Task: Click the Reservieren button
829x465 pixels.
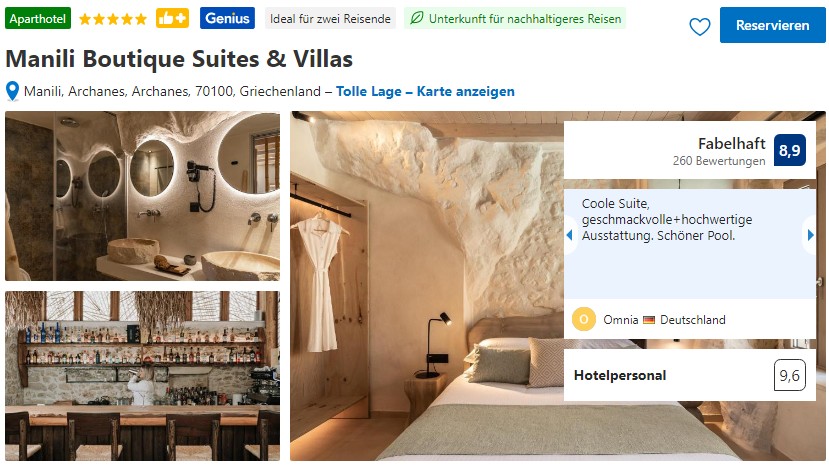Action: (772, 25)
